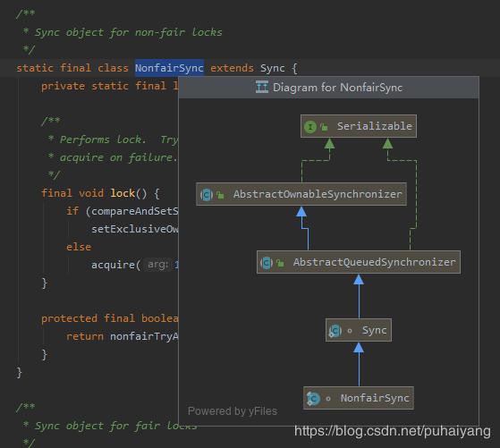Click the blue arrow from Sync to AbstractQueuedSynchronizer
Screen dimensions: 500x448
pos(359,296)
